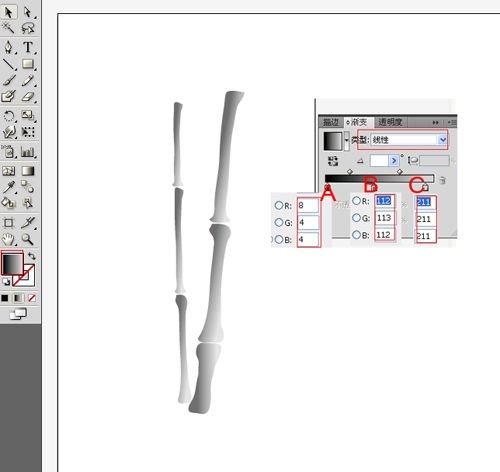Delete gradient stop with trash icon
The width and height of the screenshot is (500, 472).
point(443,180)
